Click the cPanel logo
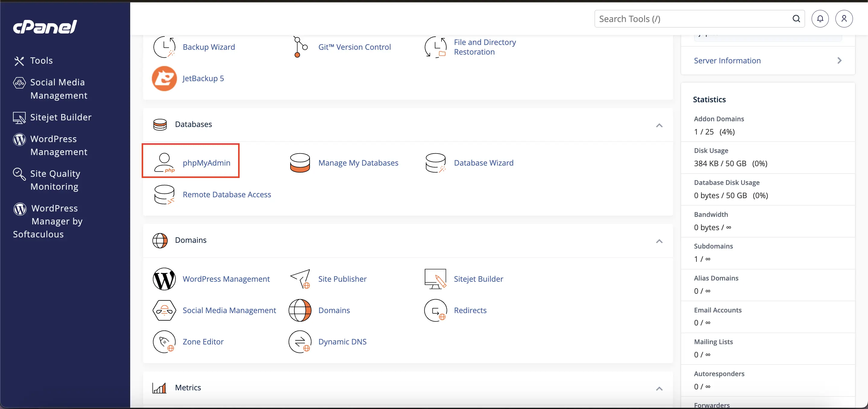 pos(45,27)
